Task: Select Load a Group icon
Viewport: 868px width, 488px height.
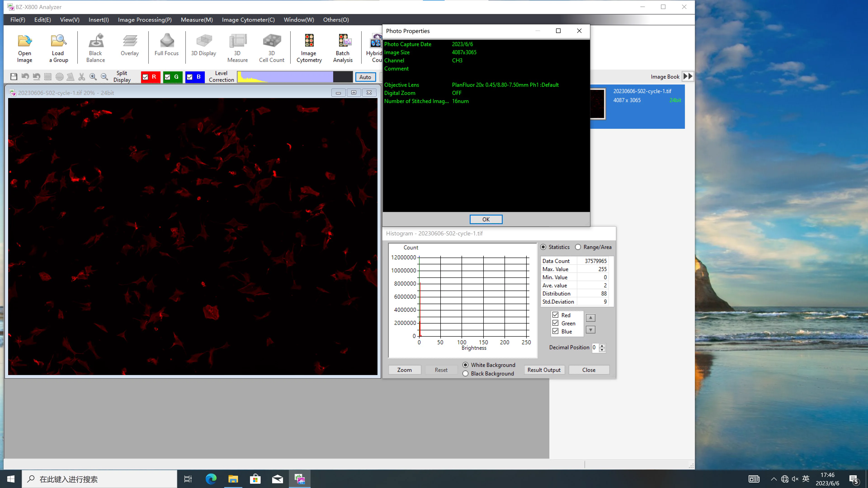Action: click(58, 48)
